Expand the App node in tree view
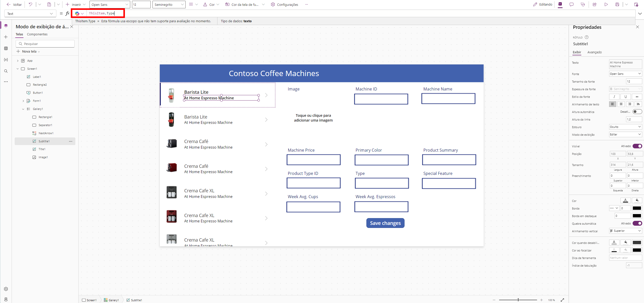 pos(18,61)
